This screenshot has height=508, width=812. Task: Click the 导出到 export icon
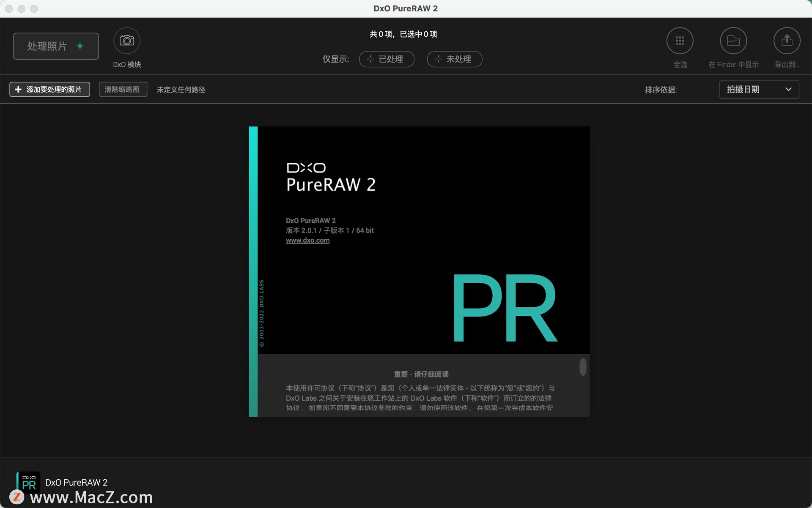(787, 41)
